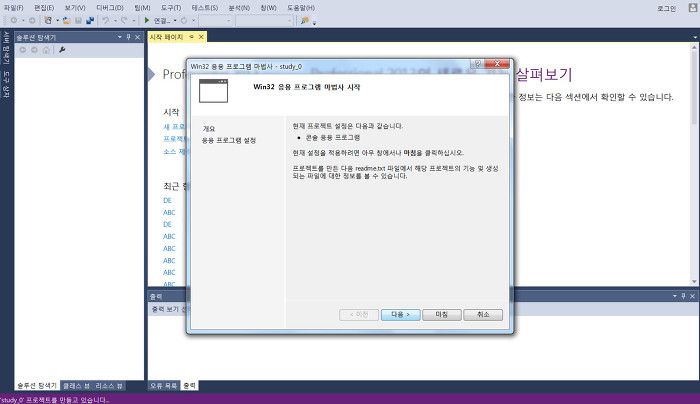Image resolution: width=700 pixels, height=404 pixels.
Task: Click the 취소 button in wizard
Action: click(483, 315)
